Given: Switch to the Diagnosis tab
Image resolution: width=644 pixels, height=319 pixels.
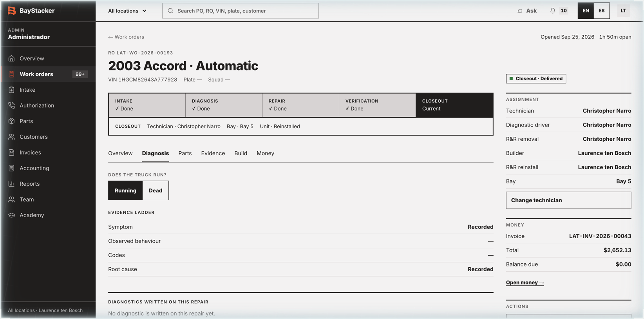Looking at the screenshot, I should [156, 153].
